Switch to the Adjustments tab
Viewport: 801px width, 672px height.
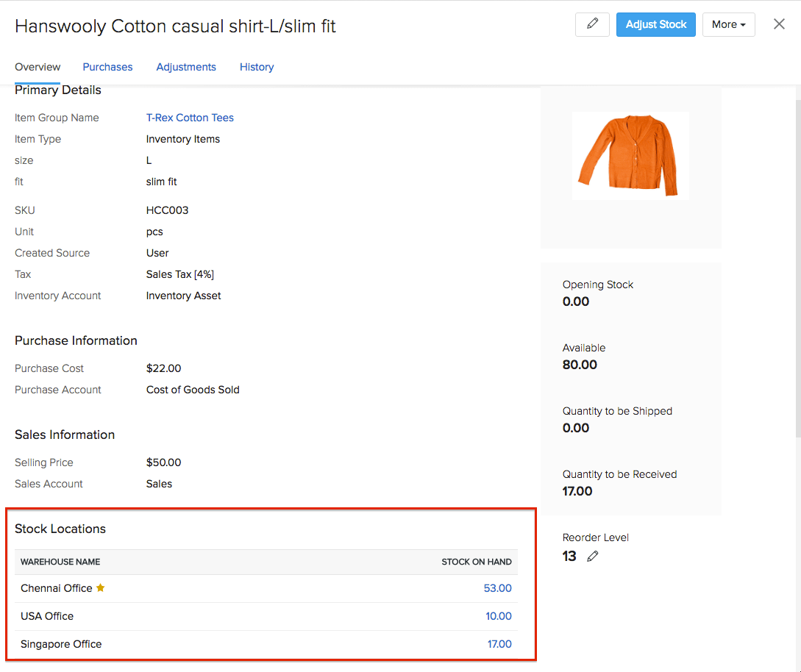click(186, 67)
